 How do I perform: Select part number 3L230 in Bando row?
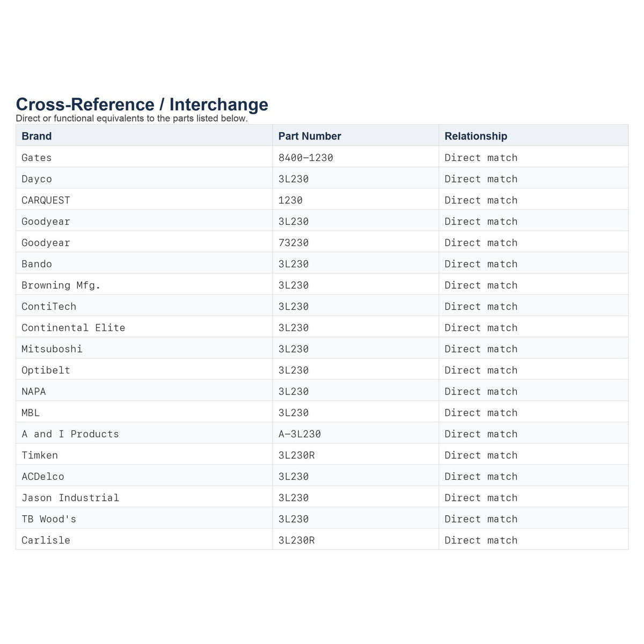(294, 264)
